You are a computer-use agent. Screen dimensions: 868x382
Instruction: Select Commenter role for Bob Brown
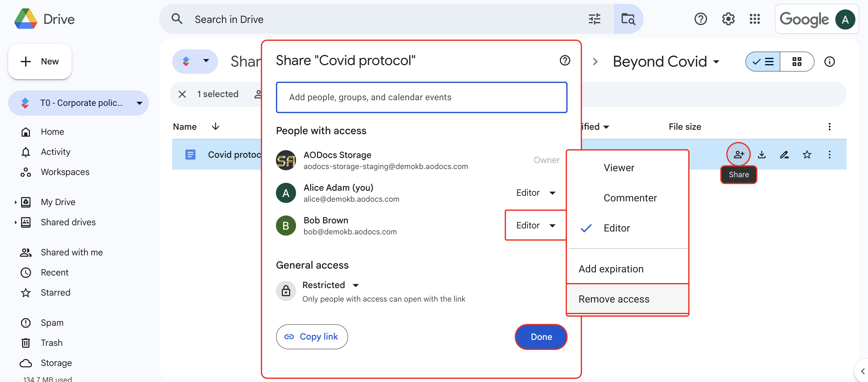(630, 198)
